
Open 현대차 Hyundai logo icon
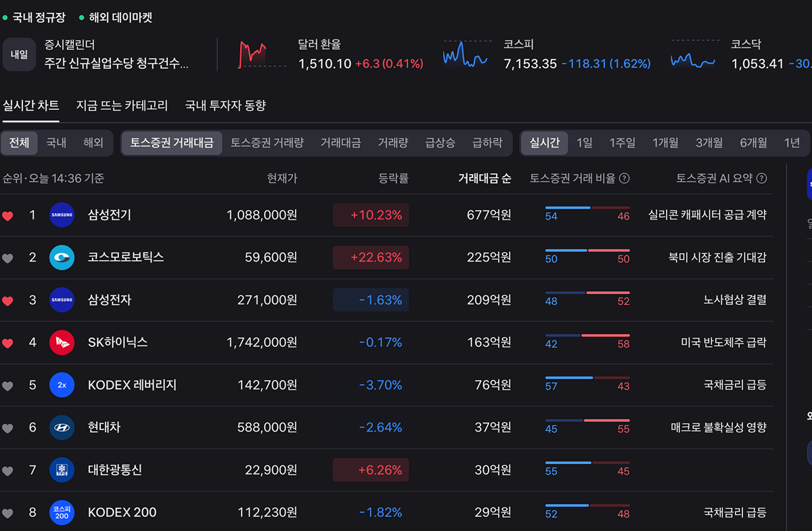[x=62, y=427]
